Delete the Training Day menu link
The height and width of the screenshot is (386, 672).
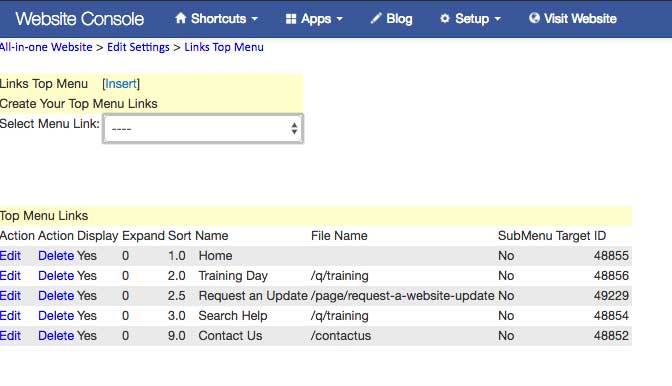pos(56,276)
